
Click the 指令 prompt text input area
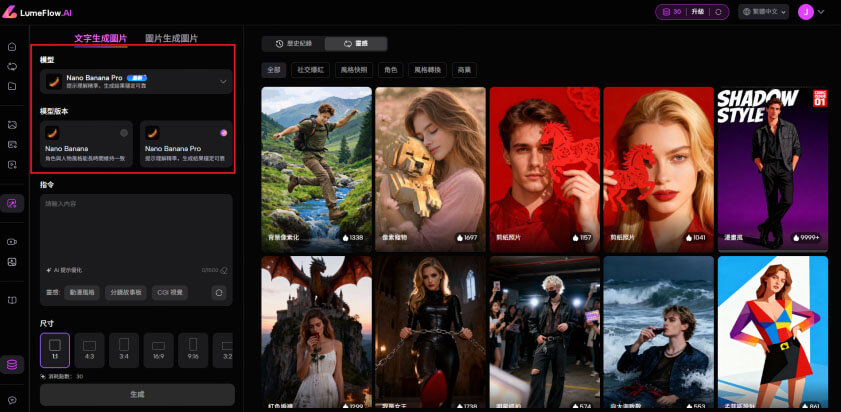tap(137, 228)
